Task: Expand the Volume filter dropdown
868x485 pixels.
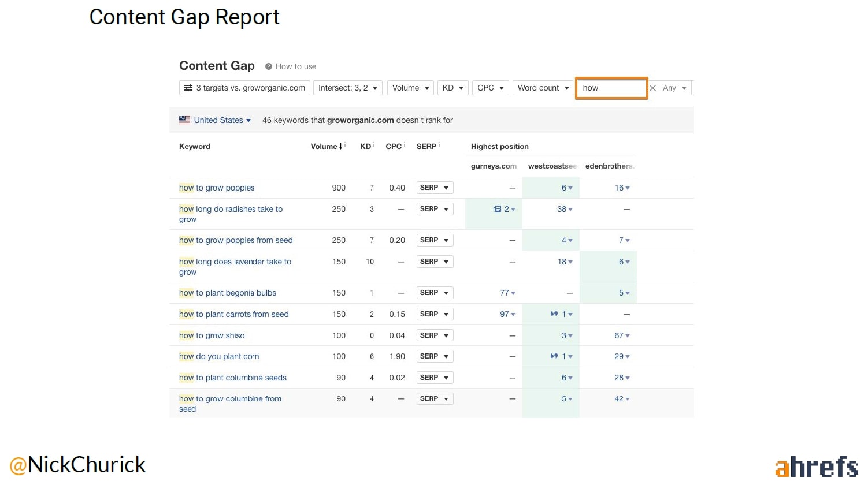Action: (x=410, y=88)
